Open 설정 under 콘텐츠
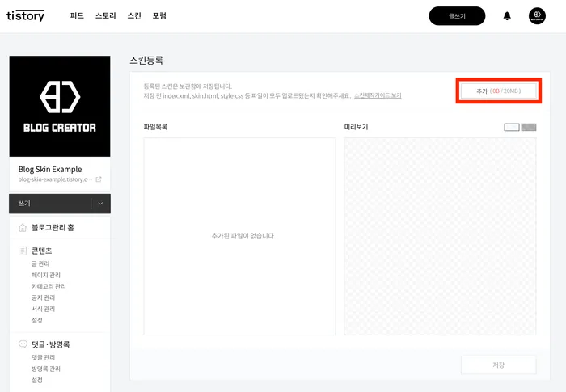Viewport: 566px width, 392px height. [x=37, y=320]
